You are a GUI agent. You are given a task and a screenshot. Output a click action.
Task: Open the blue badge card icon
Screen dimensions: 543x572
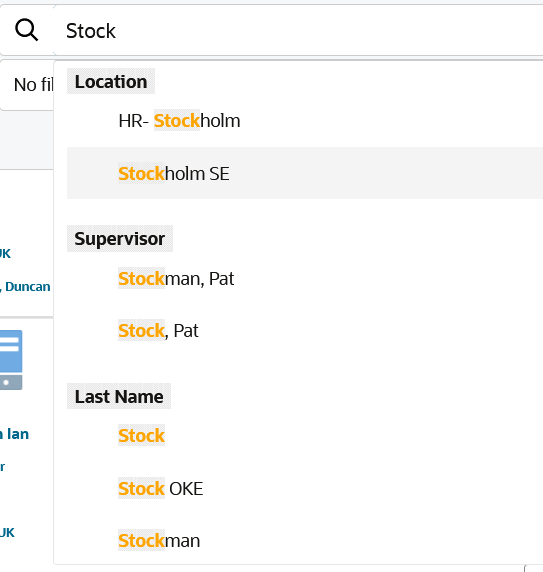[x=11, y=360]
